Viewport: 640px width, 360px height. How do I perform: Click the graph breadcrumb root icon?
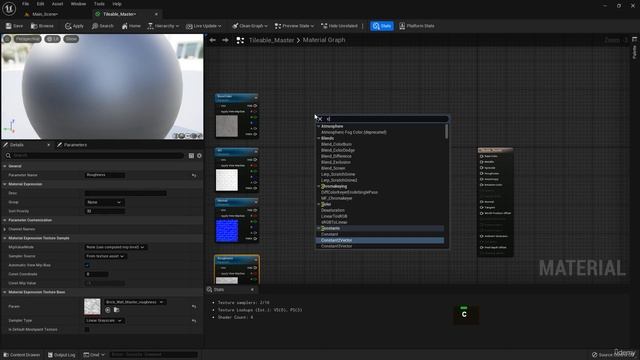(x=240, y=40)
